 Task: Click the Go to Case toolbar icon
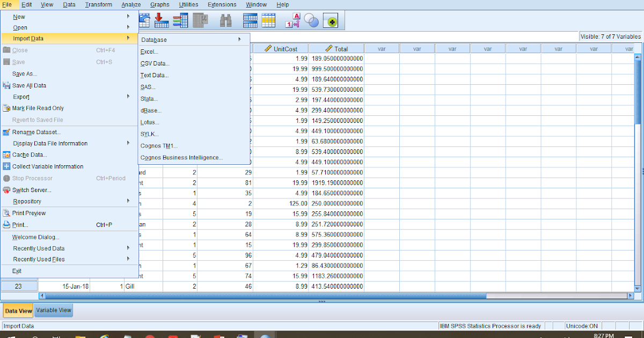[x=161, y=20]
